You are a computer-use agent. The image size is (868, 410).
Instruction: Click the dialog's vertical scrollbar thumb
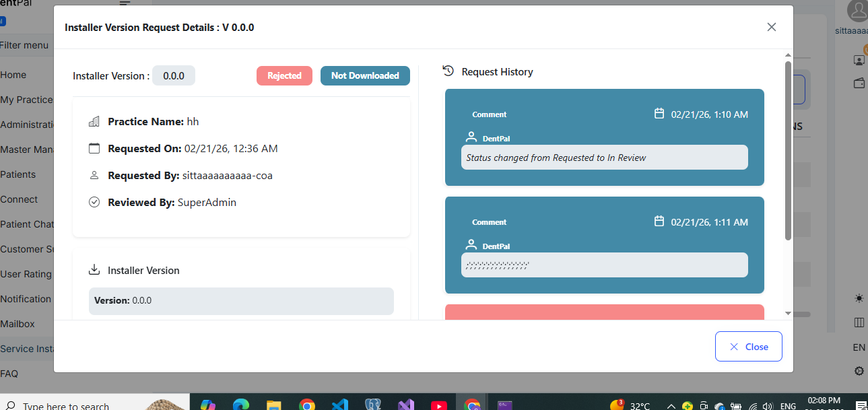pyautogui.click(x=788, y=150)
